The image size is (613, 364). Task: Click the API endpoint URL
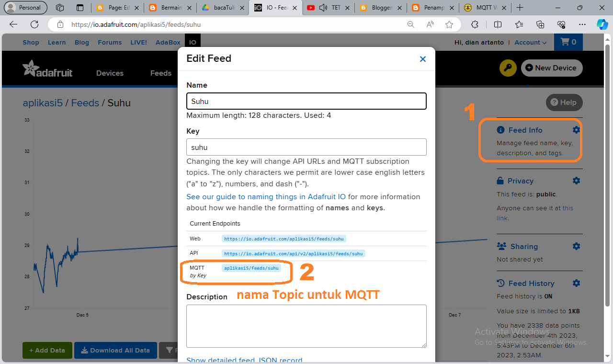coord(293,253)
